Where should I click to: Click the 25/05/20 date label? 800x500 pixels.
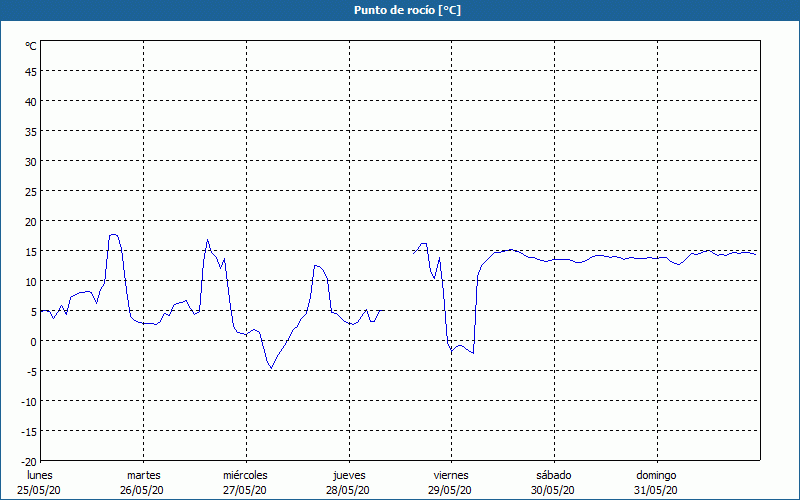click(40, 490)
